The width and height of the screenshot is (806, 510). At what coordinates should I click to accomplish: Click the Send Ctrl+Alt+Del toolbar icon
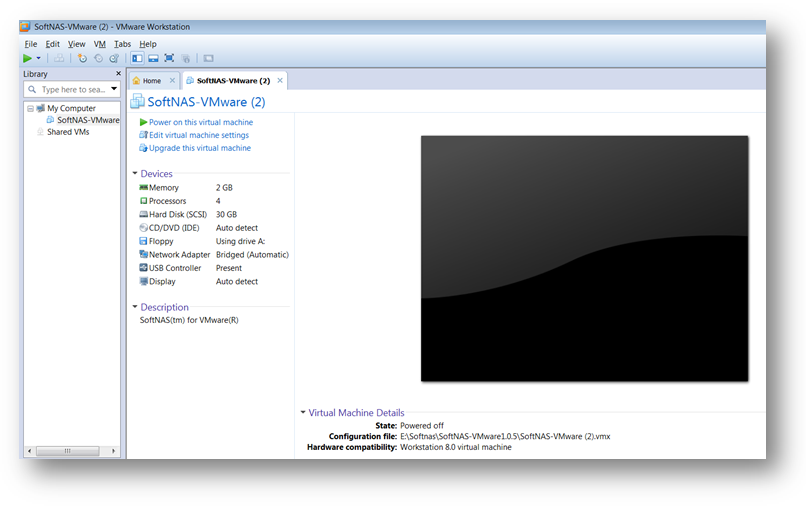(x=60, y=59)
